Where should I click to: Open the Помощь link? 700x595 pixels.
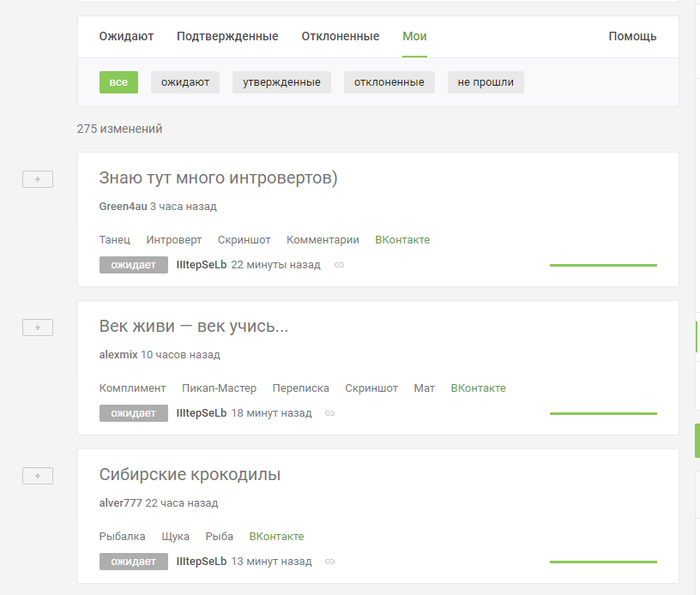pyautogui.click(x=632, y=36)
